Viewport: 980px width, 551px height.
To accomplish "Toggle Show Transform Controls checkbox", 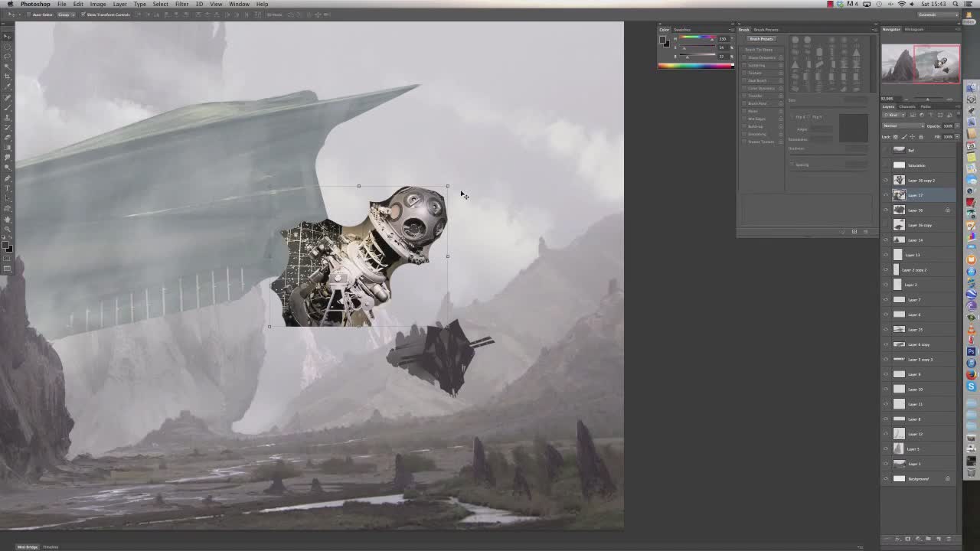I will (83, 15).
